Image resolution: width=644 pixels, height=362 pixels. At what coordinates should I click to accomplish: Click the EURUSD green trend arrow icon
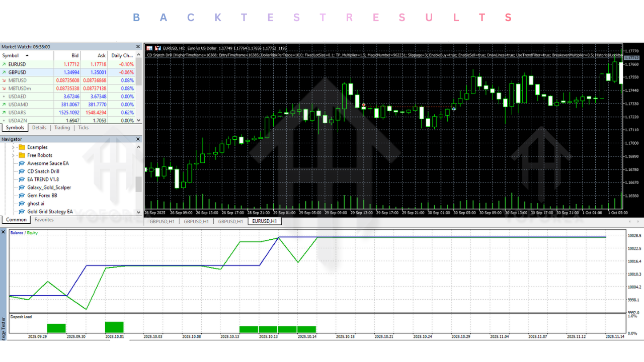[4, 64]
